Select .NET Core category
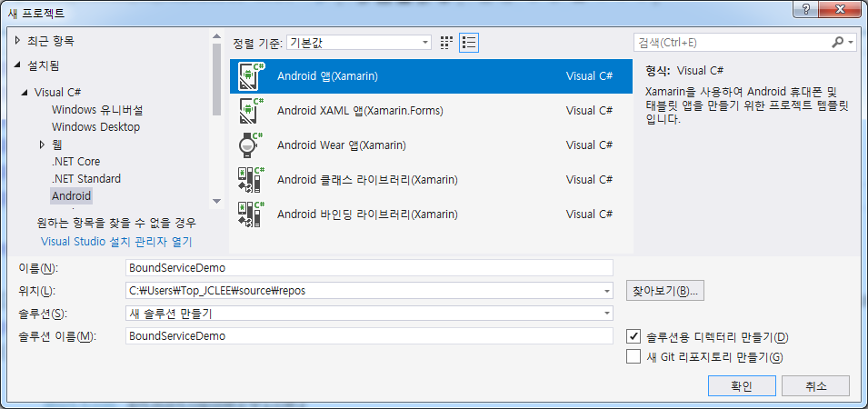Image resolution: width=868 pixels, height=409 pixels. coord(75,162)
